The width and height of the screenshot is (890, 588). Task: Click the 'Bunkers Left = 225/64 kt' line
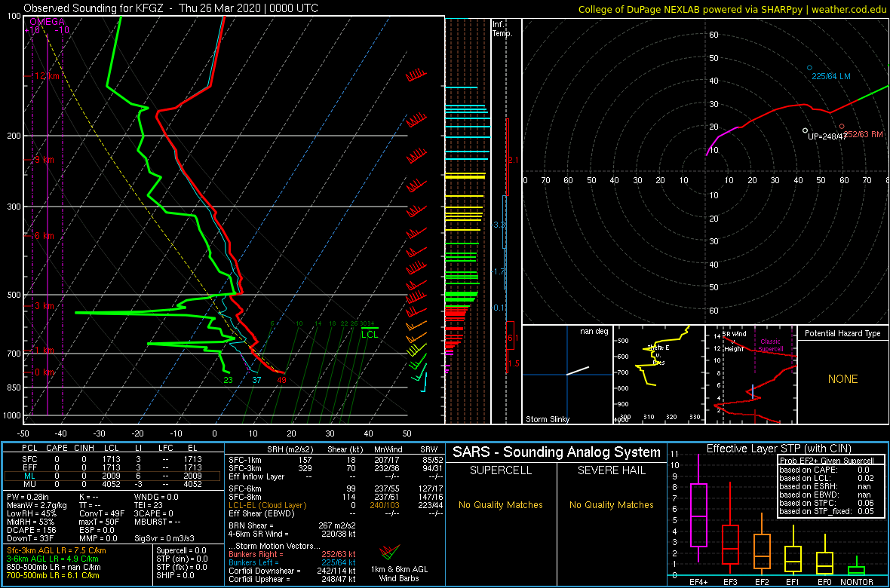point(292,563)
